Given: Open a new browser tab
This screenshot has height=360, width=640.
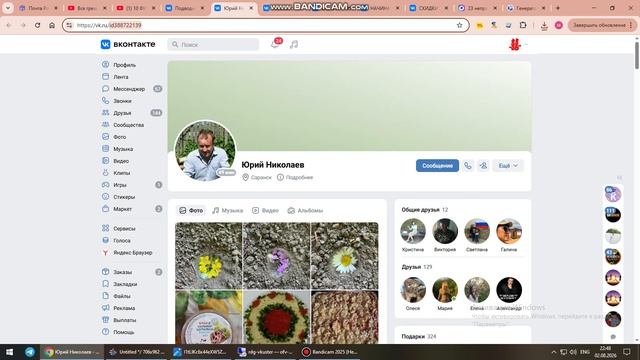Looking at the screenshot, I should (x=558, y=8).
